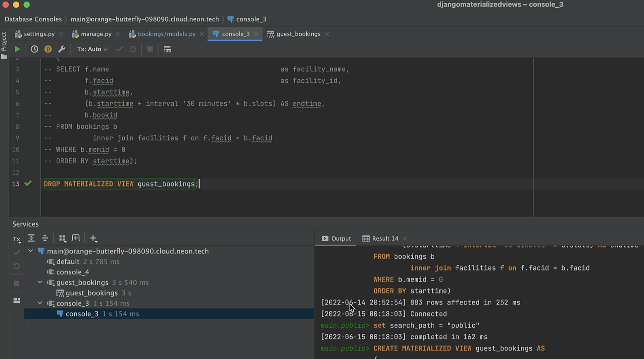
Task: Select console_4 in the Services tree
Action: (73, 272)
